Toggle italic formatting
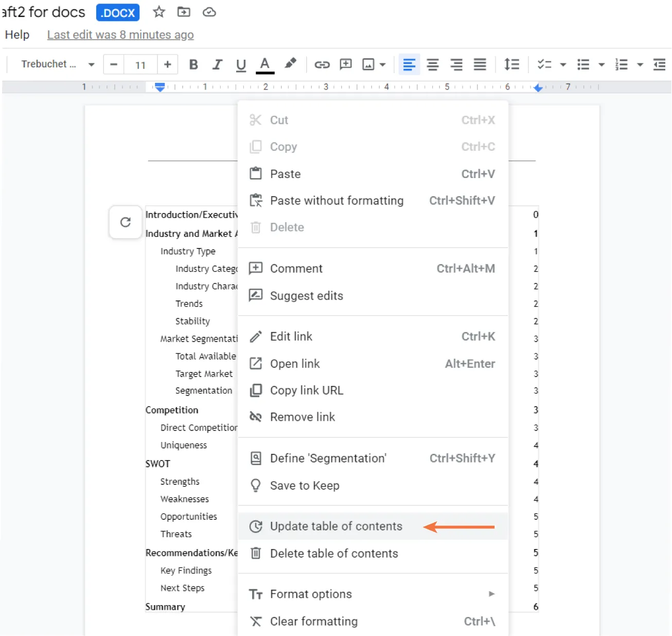Image resolution: width=672 pixels, height=636 pixels. (x=217, y=64)
